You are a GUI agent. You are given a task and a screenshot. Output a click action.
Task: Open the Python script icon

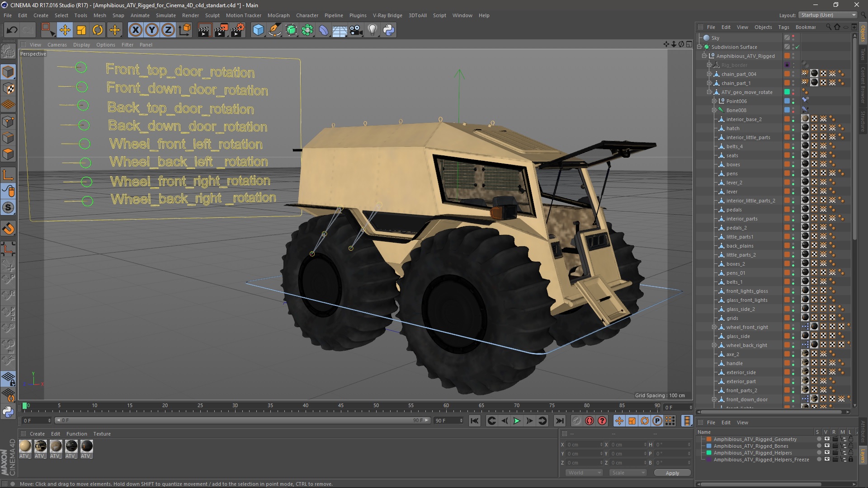[389, 30]
